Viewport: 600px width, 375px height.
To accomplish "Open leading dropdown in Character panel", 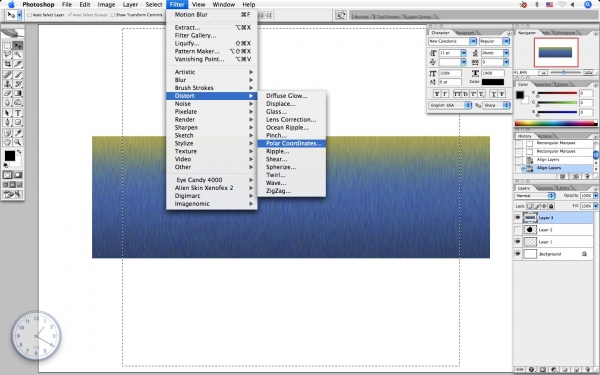I will 506,53.
